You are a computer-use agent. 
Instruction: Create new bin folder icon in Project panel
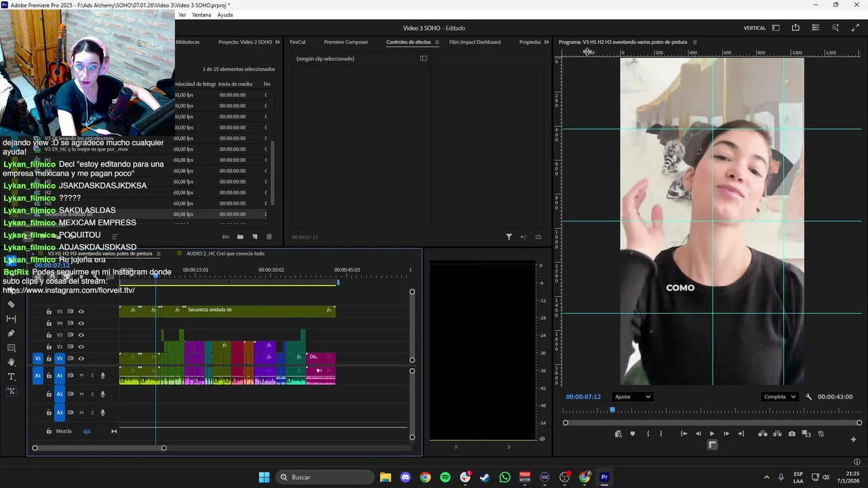coord(240,237)
